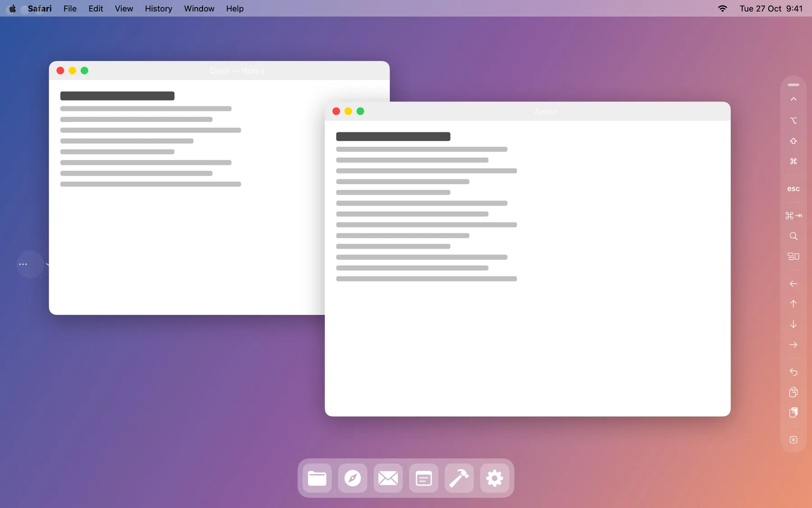Viewport: 812px width, 508px height.
Task: Click the date and time in the menu bar
Action: point(771,9)
